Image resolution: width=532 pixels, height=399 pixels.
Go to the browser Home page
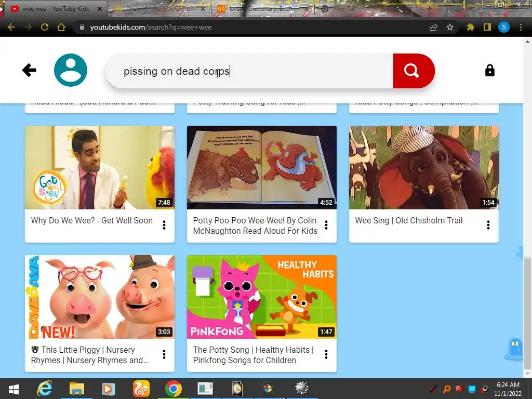[x=61, y=27]
